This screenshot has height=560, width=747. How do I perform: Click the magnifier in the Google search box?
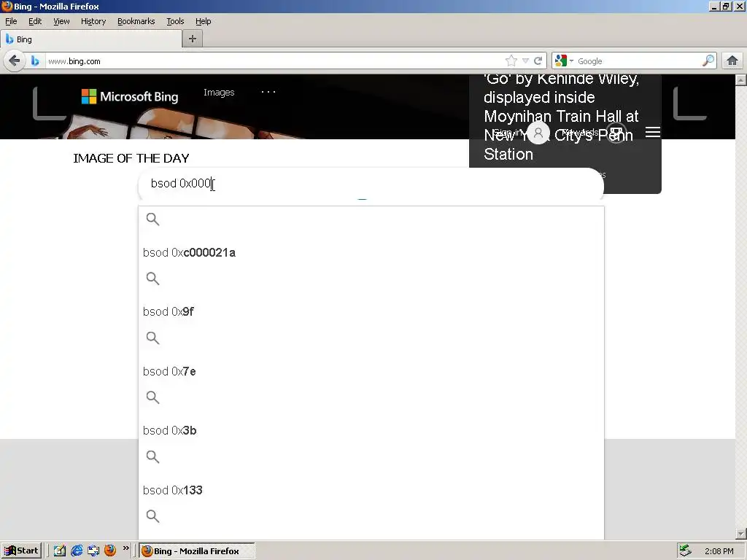(708, 61)
